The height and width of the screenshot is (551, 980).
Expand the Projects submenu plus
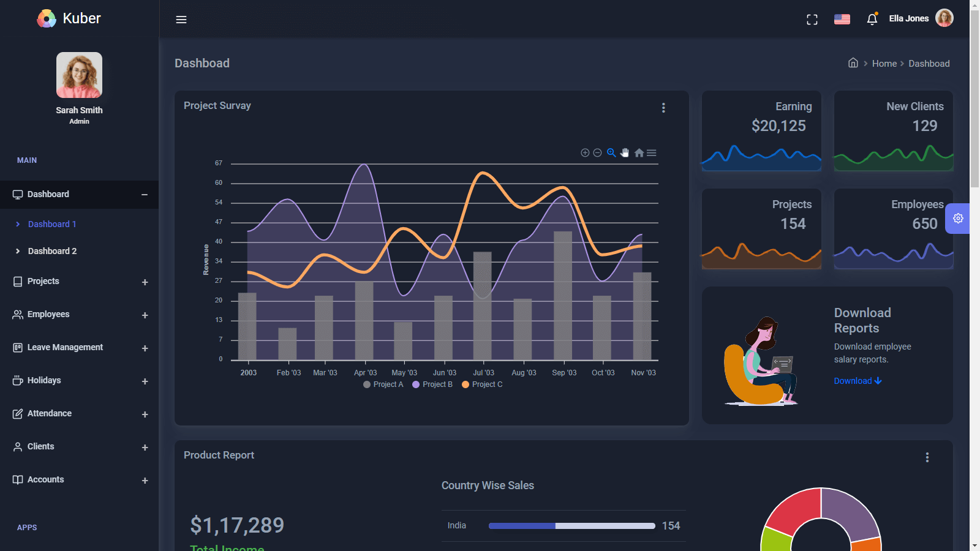point(145,282)
